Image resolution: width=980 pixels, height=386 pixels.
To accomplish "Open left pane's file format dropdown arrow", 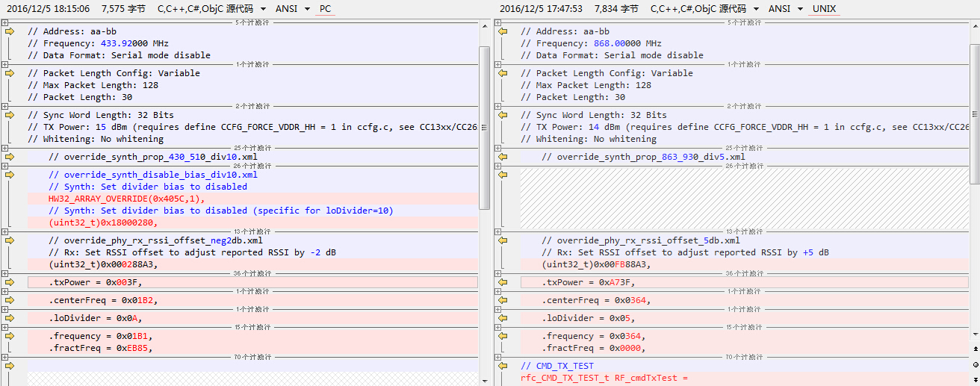I will (x=263, y=9).
